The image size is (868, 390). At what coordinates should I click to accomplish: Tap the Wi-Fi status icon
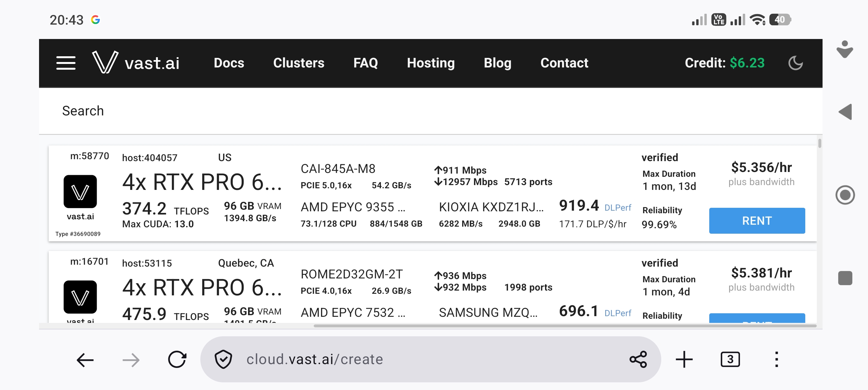(x=758, y=19)
